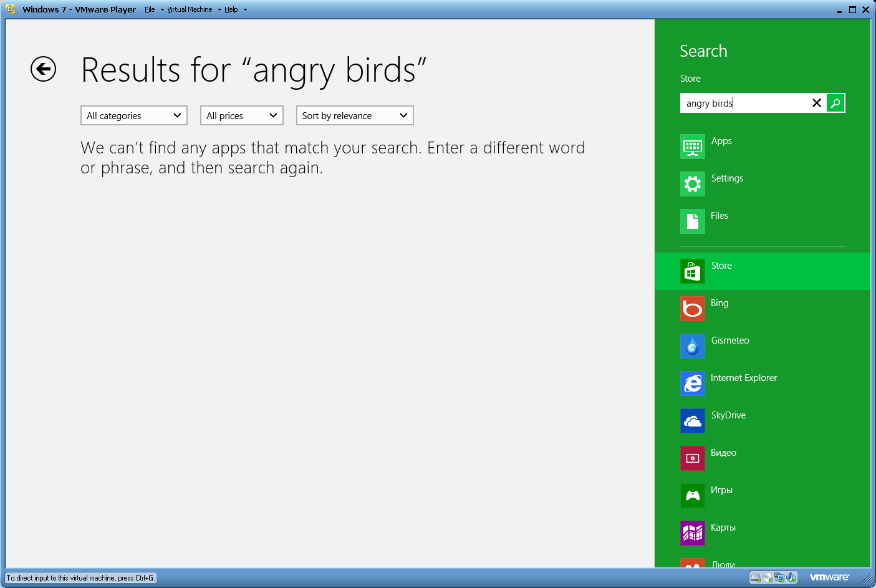Clear the search text with X
The image size is (876, 588).
(x=816, y=103)
